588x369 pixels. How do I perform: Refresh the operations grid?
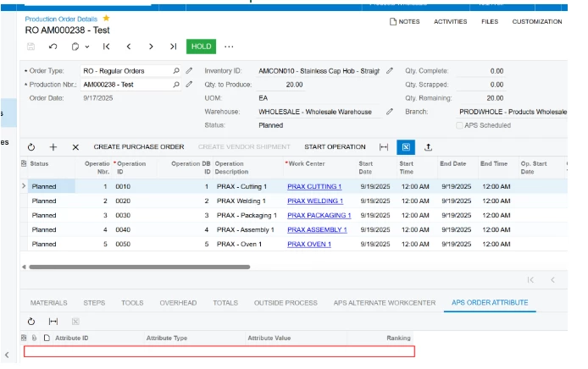tap(31, 147)
